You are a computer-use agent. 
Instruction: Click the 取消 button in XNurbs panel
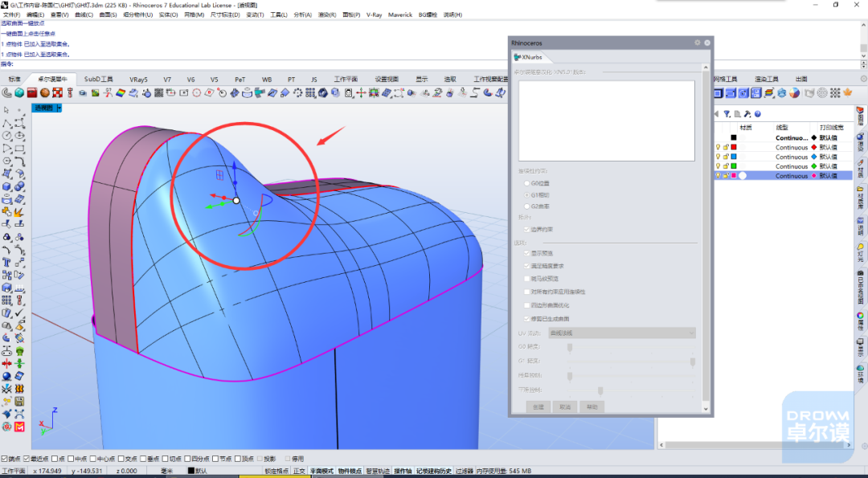click(565, 407)
